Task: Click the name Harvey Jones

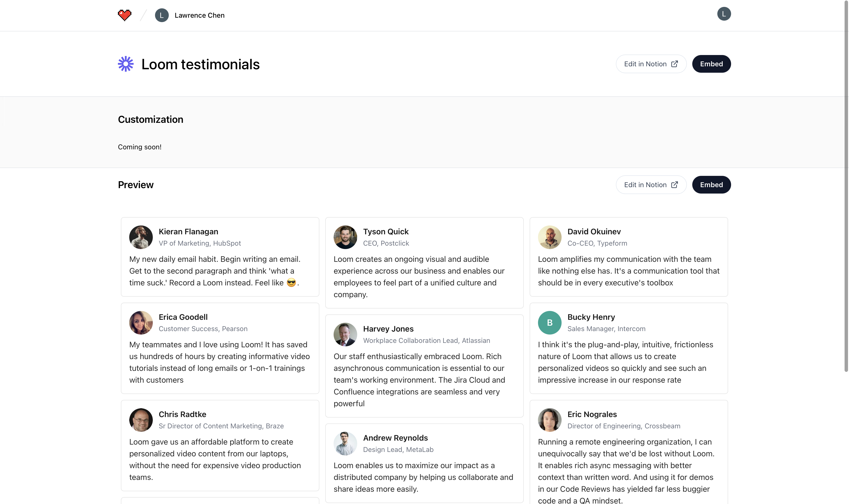Action: click(388, 329)
